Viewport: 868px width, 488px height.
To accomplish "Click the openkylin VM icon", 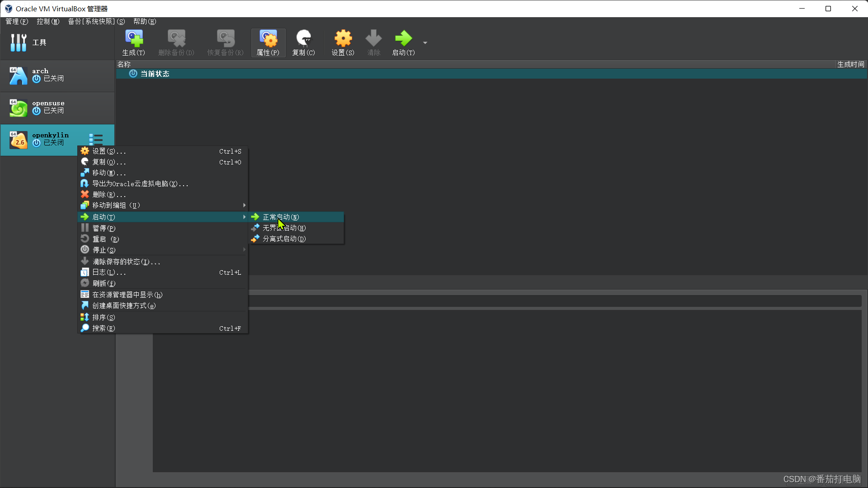I will coord(19,140).
